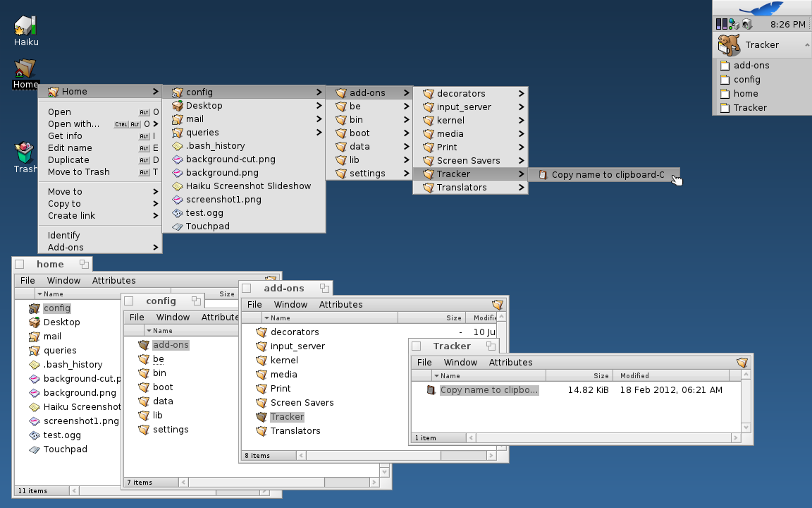
Task: Click the Haiku leaf logo in Deskbar
Action: [x=761, y=8]
